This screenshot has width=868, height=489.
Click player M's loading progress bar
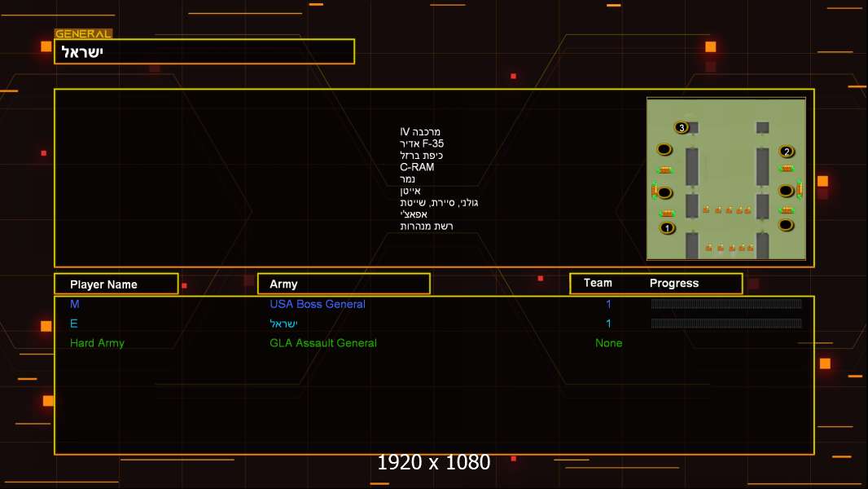tap(726, 303)
